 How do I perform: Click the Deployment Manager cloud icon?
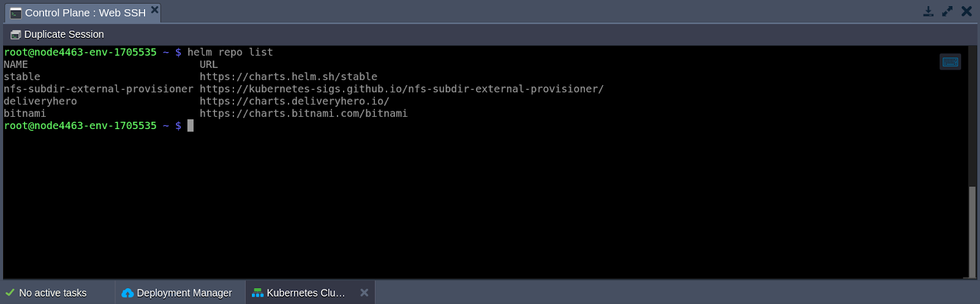pyautogui.click(x=127, y=293)
